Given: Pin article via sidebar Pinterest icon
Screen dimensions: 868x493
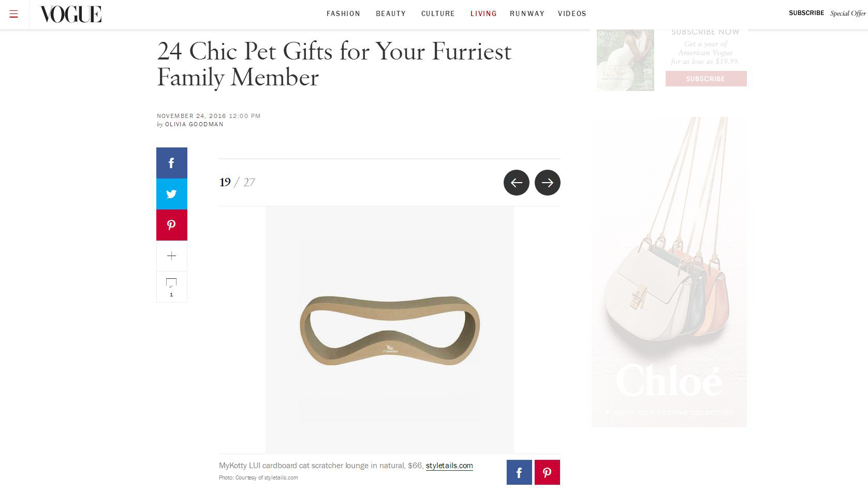Looking at the screenshot, I should pyautogui.click(x=172, y=225).
